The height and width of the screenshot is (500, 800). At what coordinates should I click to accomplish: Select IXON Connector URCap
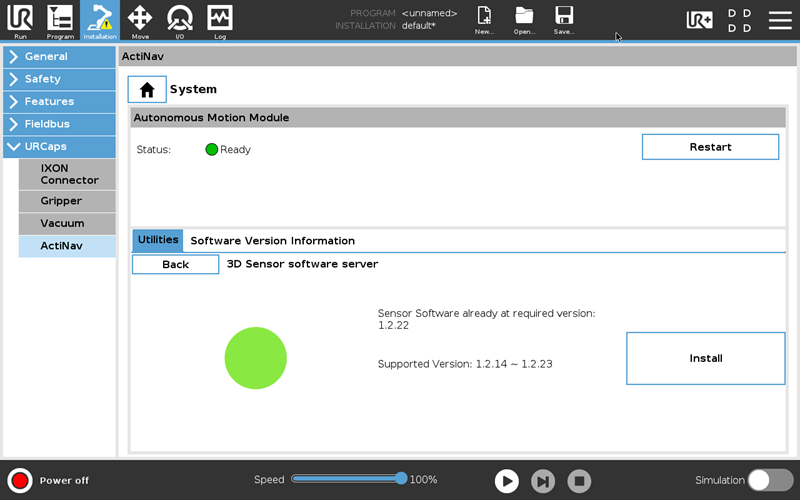67,174
